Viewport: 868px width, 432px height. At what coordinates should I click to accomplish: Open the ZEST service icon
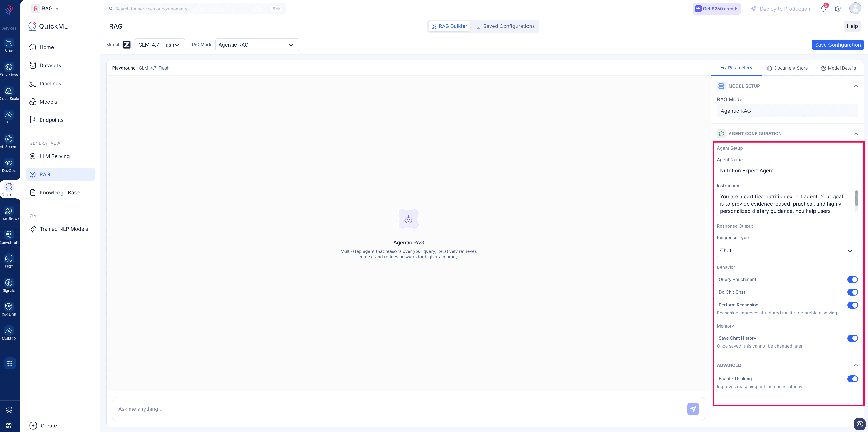[x=9, y=259]
